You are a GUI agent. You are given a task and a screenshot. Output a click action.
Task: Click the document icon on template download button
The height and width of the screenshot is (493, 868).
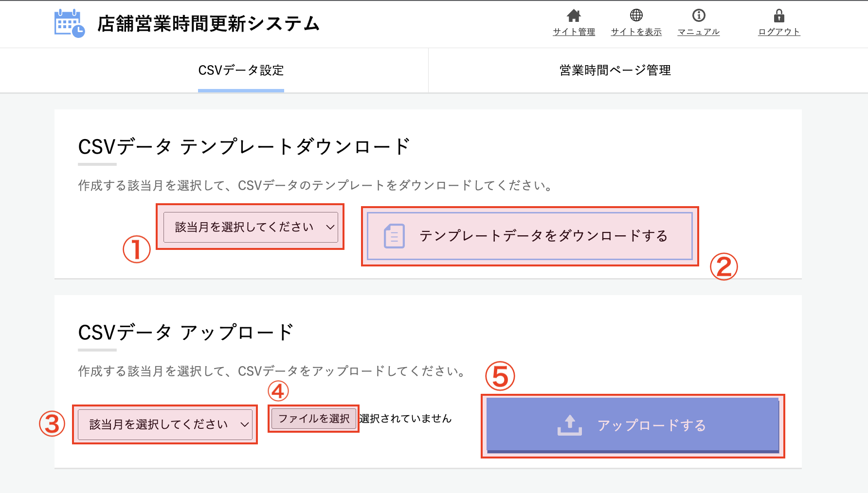[x=394, y=236]
